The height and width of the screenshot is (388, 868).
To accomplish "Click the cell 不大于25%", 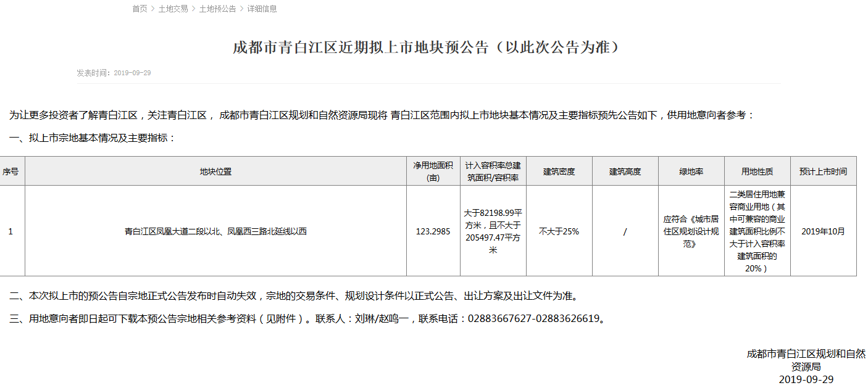I will pyautogui.click(x=559, y=231).
